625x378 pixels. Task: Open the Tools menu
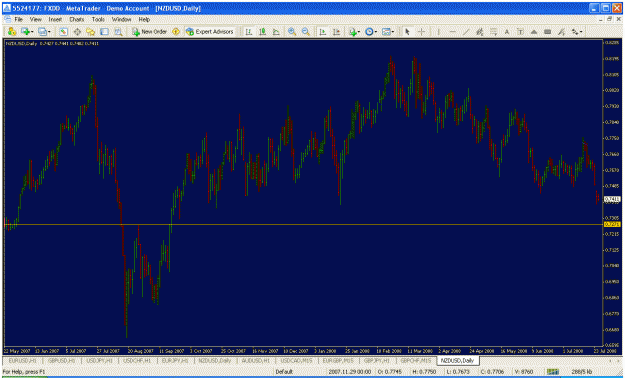pos(98,19)
